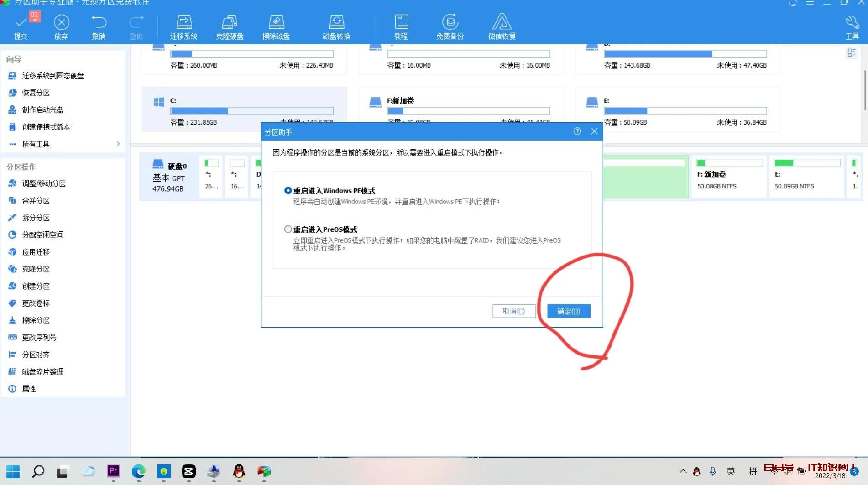This screenshot has width=868, height=485.
Task: Expand the 所有工具 submenu arrow
Action: click(x=118, y=144)
